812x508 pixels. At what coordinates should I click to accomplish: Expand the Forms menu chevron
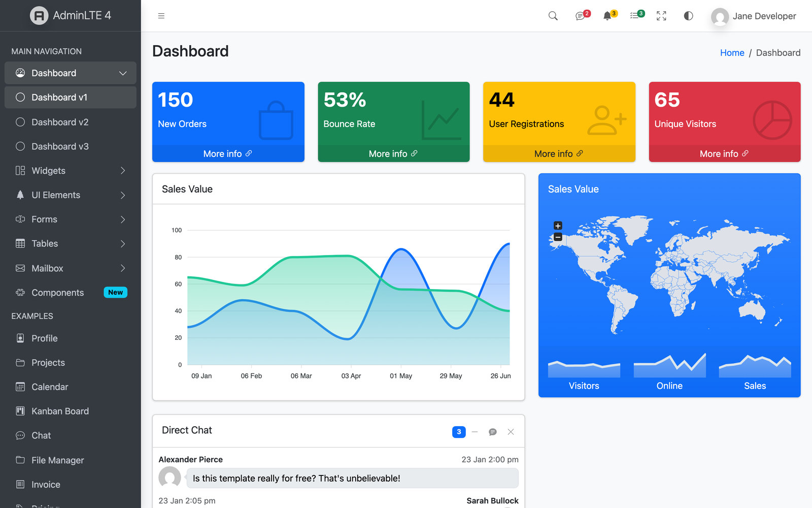pos(123,219)
